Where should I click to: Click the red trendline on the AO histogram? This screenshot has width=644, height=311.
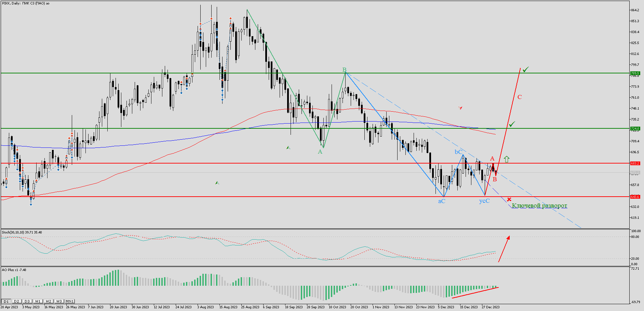click(x=475, y=293)
